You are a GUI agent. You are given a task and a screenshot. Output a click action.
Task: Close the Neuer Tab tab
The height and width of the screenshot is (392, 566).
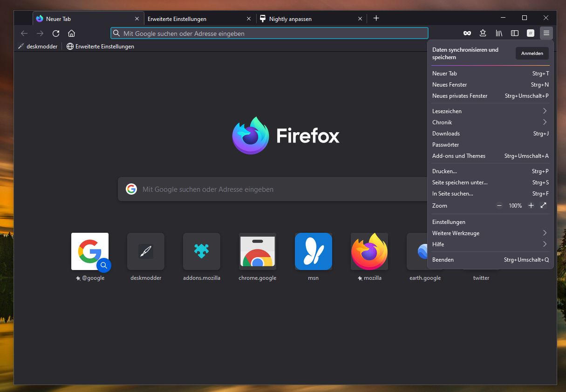click(137, 19)
